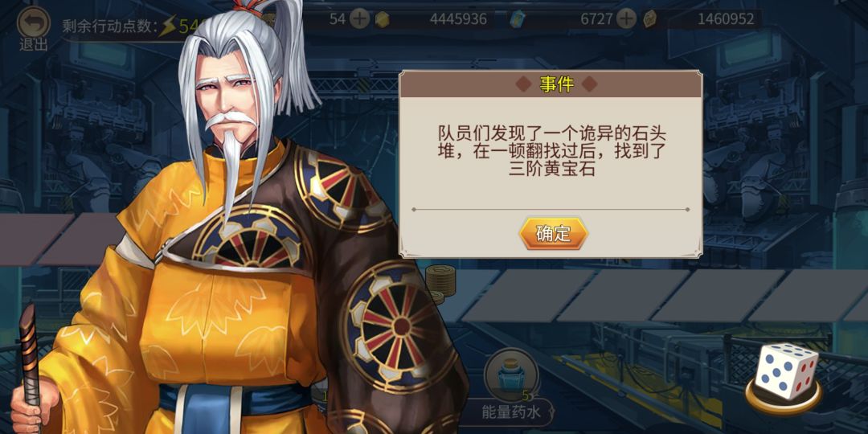Click the 能量药水 label

(x=510, y=411)
